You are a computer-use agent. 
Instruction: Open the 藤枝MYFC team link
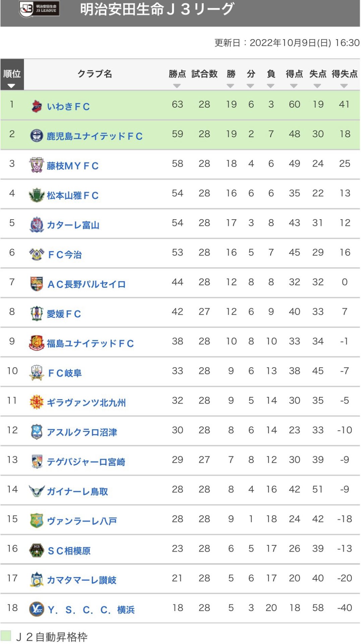point(72,166)
